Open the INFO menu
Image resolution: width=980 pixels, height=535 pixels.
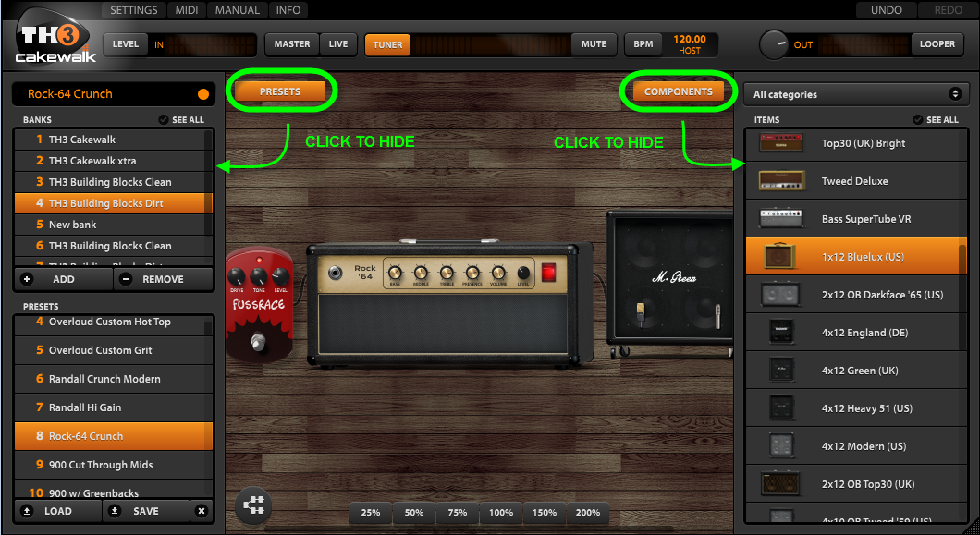coord(288,10)
